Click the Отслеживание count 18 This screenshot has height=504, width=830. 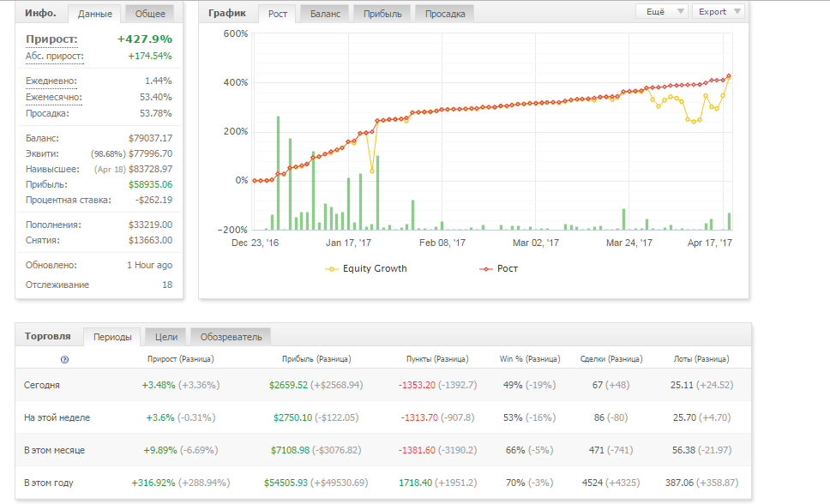[167, 285]
